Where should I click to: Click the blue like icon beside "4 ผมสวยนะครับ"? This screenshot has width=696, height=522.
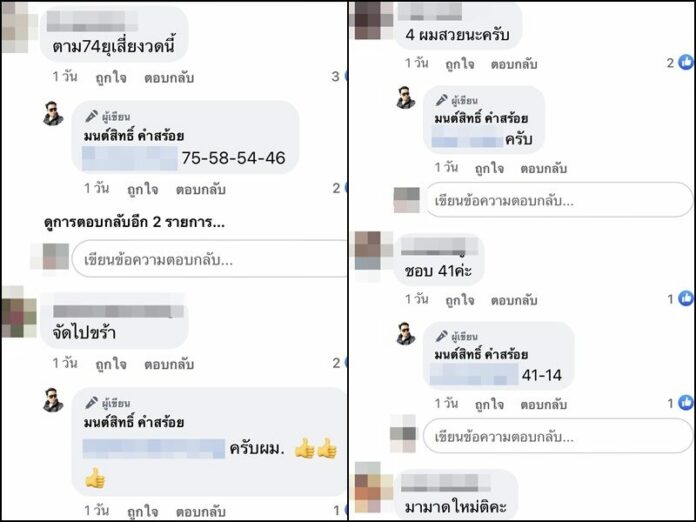click(686, 63)
